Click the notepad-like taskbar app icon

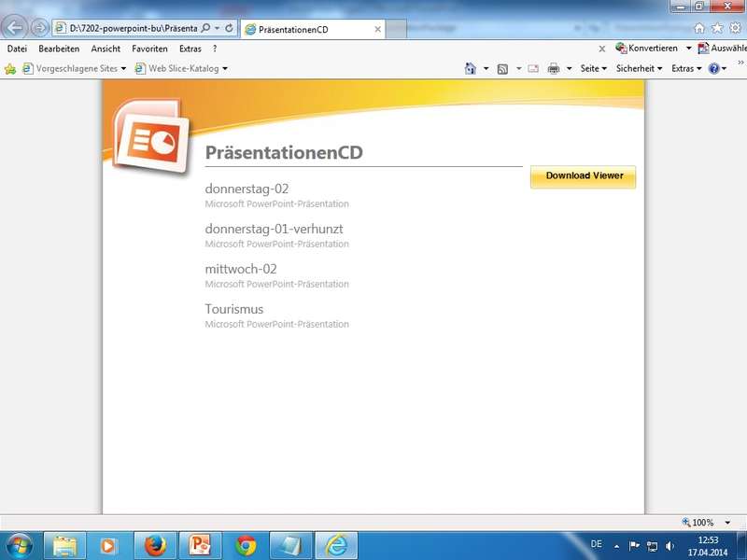pyautogui.click(x=291, y=546)
